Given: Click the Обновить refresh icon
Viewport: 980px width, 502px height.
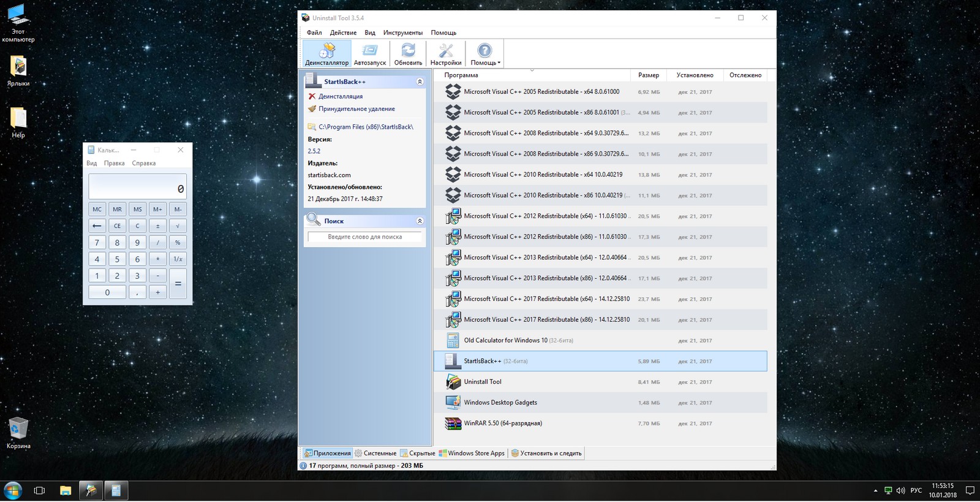Looking at the screenshot, I should tap(408, 53).
